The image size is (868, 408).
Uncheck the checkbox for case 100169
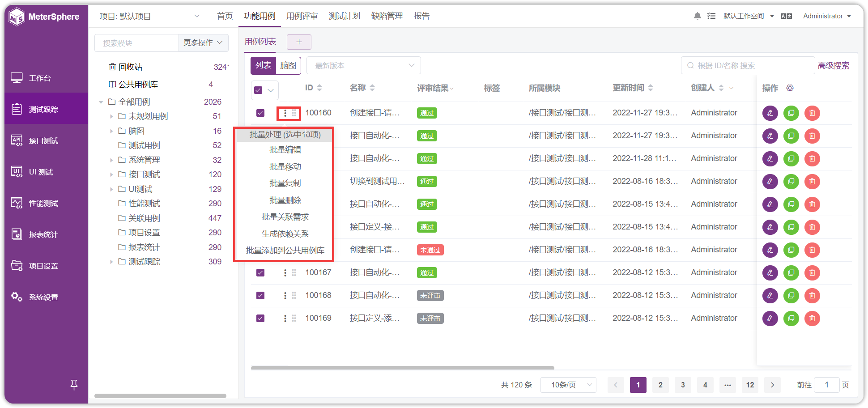pyautogui.click(x=260, y=318)
